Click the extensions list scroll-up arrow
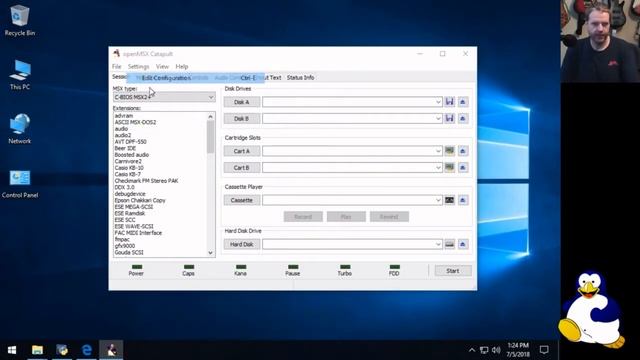Screen dimensions: 640x360 point(211,117)
